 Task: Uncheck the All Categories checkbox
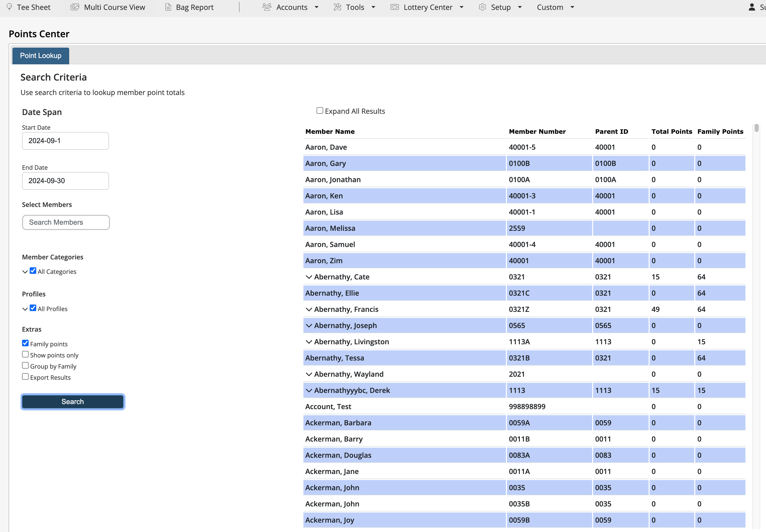point(33,271)
